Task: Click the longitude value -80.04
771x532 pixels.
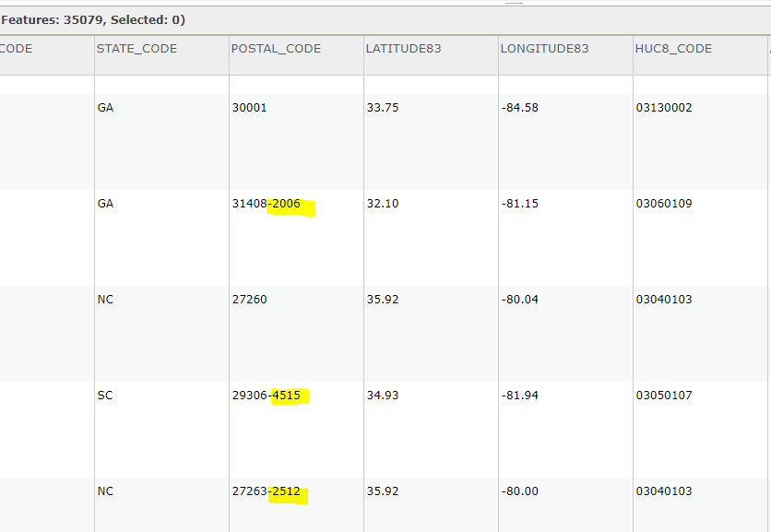Action: (520, 300)
